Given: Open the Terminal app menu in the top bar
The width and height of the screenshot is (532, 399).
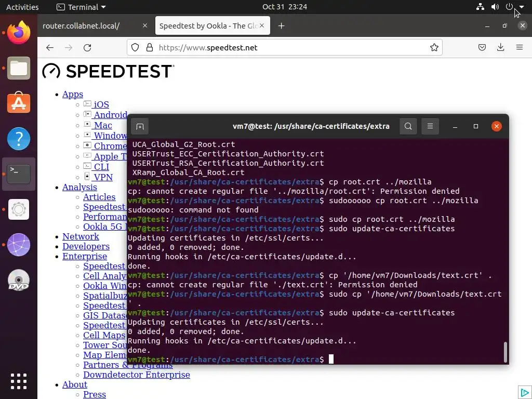Looking at the screenshot, I should [81, 7].
